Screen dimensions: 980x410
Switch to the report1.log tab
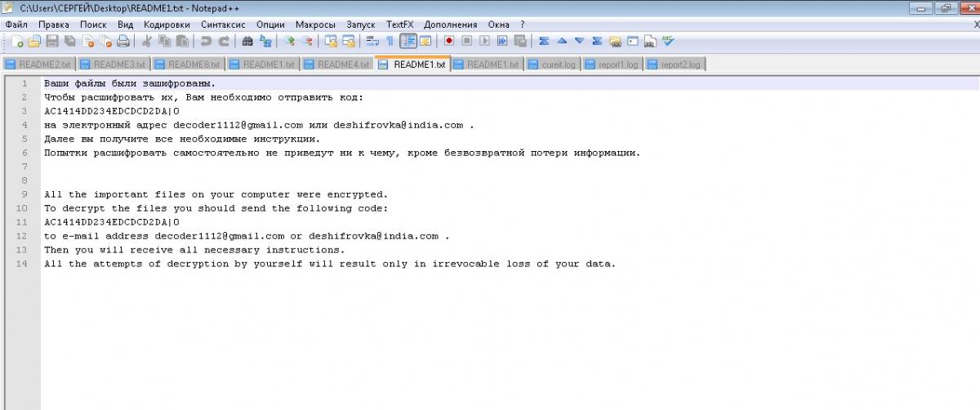(x=612, y=65)
